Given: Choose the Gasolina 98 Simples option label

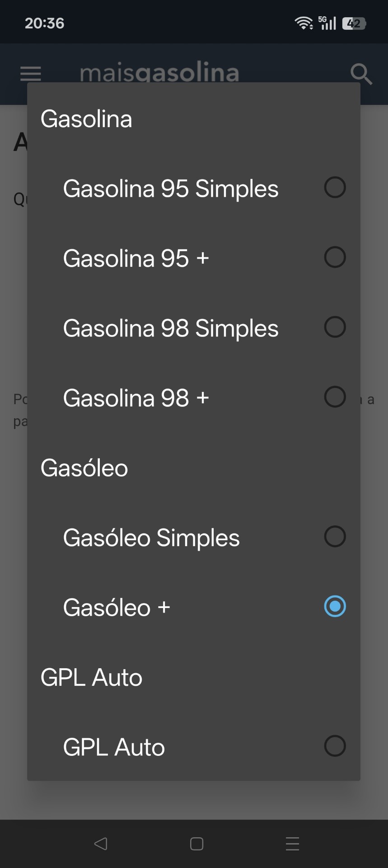Looking at the screenshot, I should coord(170,328).
